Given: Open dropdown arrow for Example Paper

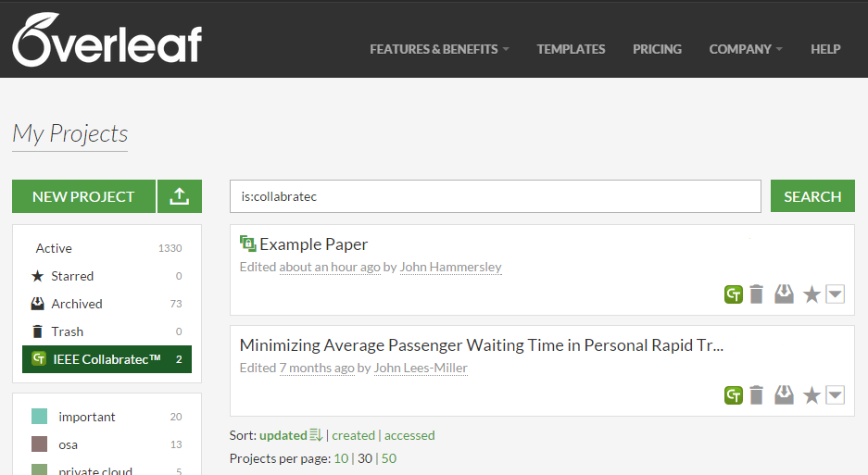Looking at the screenshot, I should tap(836, 294).
